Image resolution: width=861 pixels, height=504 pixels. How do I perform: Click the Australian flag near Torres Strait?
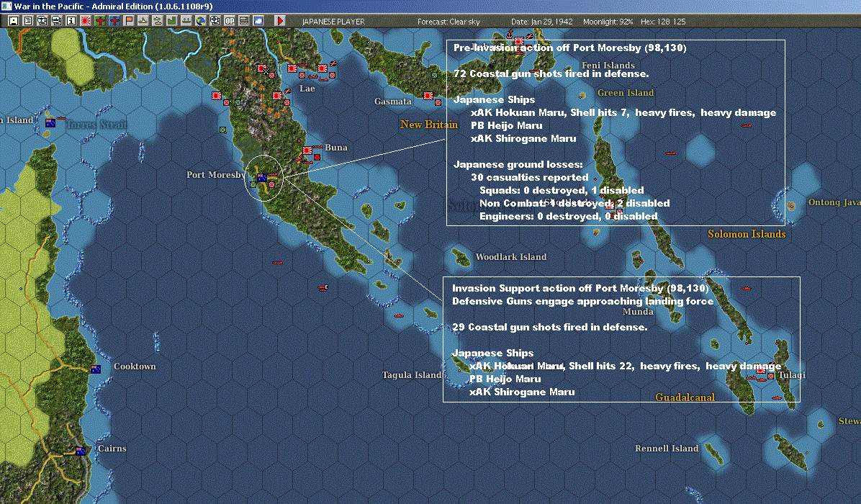[50, 122]
